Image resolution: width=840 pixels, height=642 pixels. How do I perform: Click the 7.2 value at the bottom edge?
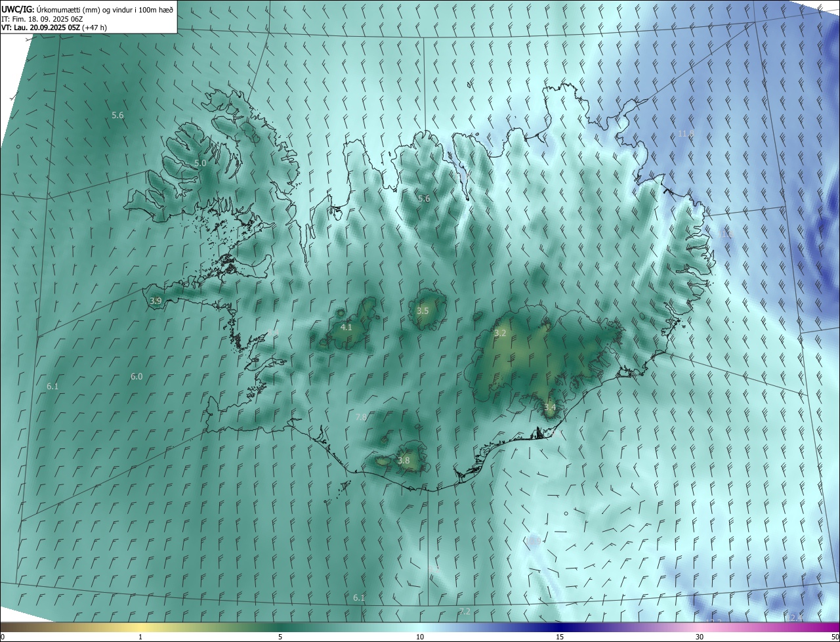coord(465,611)
